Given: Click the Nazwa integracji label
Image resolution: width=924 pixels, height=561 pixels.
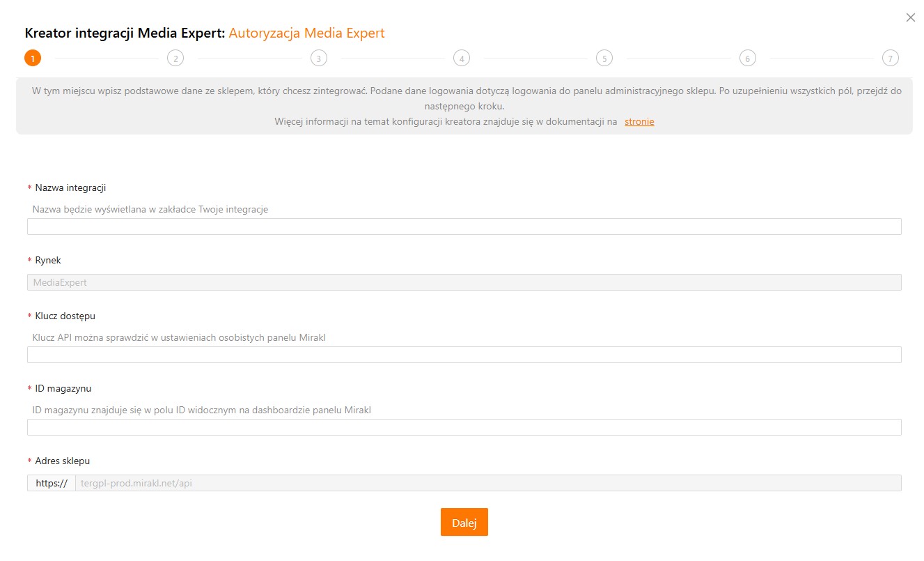Looking at the screenshot, I should pos(70,187).
